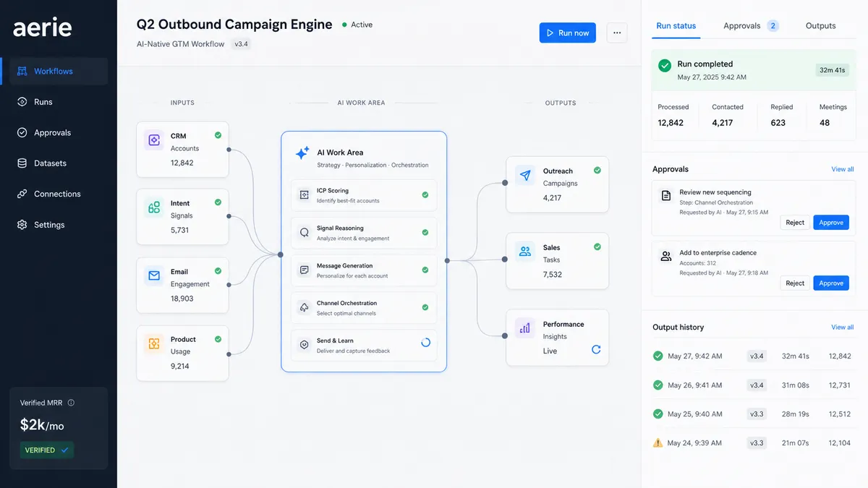Click the Email Engagement envelope icon
This screenshot has width=868, height=488.
154,275
